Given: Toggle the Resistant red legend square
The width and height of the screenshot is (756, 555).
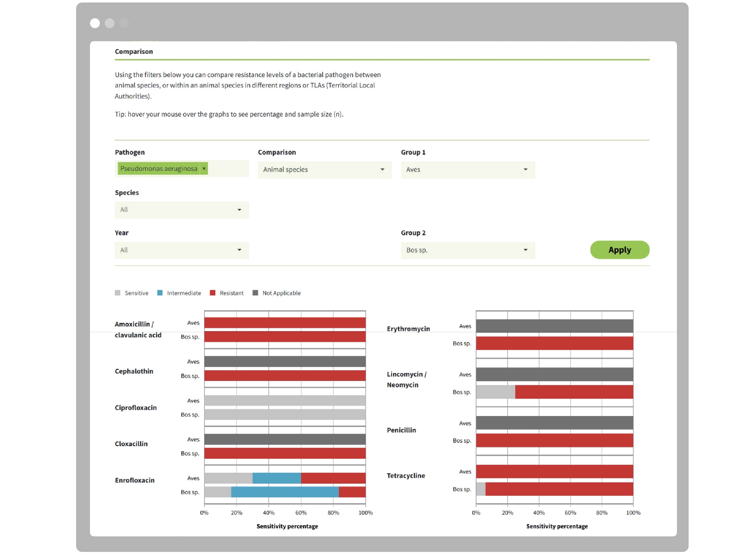Looking at the screenshot, I should [213, 293].
